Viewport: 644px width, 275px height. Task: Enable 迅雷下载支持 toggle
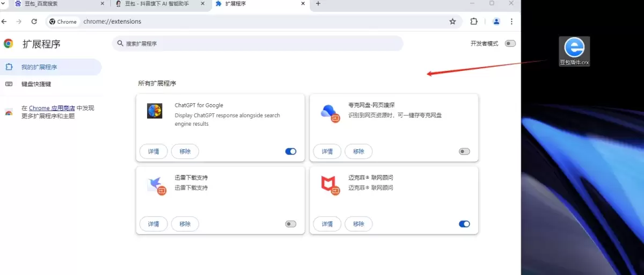[x=290, y=224]
